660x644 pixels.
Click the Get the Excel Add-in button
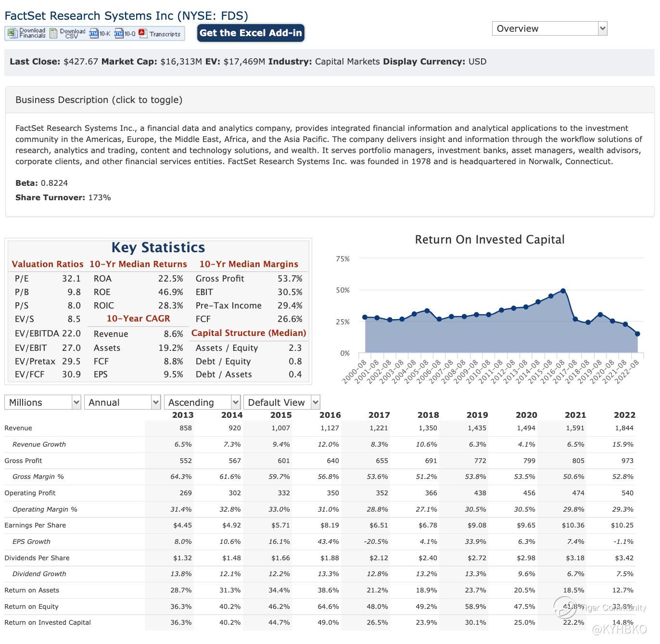click(251, 33)
